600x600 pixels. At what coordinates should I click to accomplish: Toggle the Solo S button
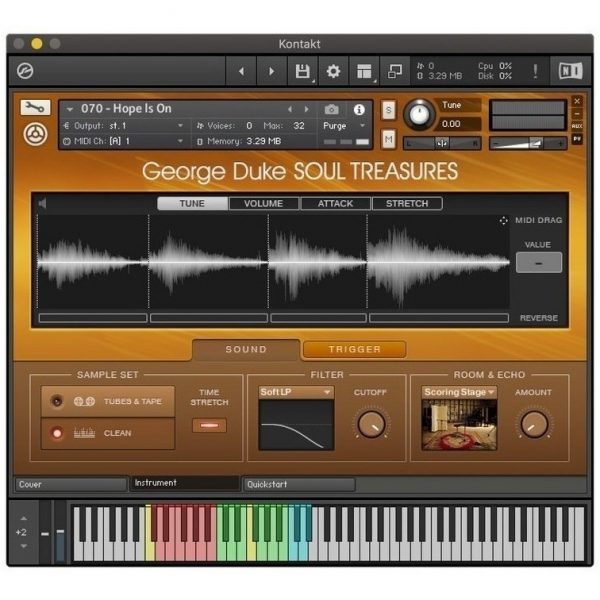pos(389,111)
